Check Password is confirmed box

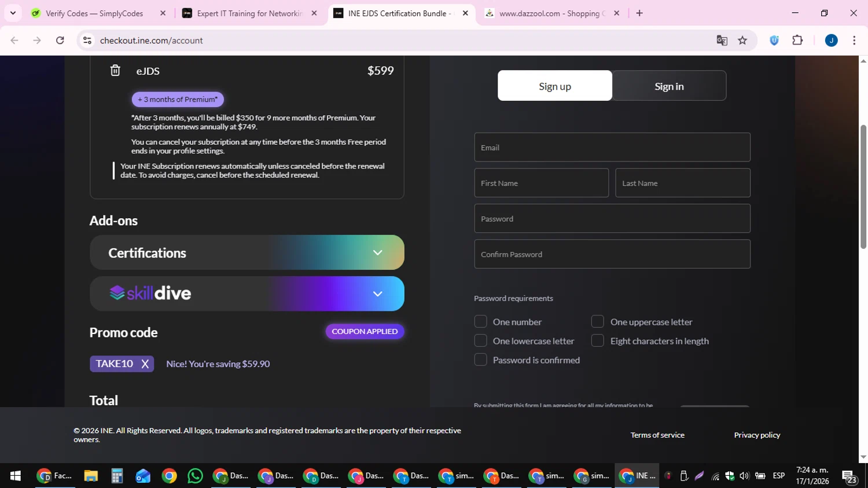[x=480, y=359]
